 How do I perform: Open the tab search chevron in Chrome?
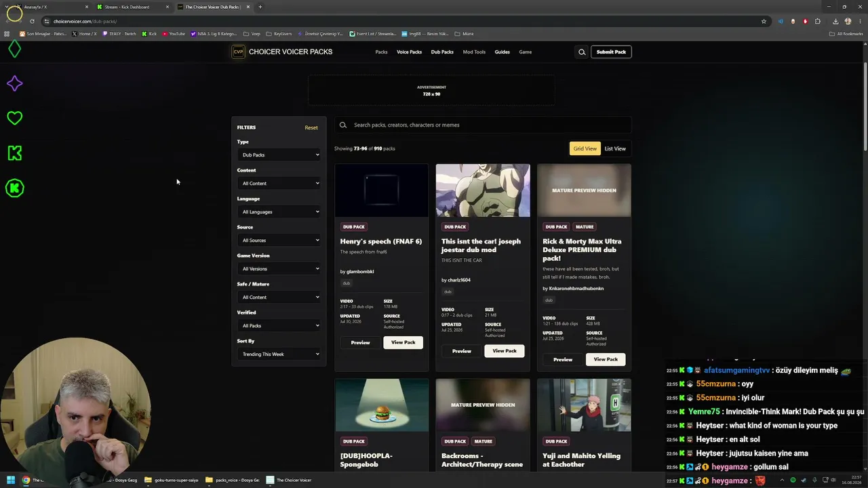coord(6,7)
